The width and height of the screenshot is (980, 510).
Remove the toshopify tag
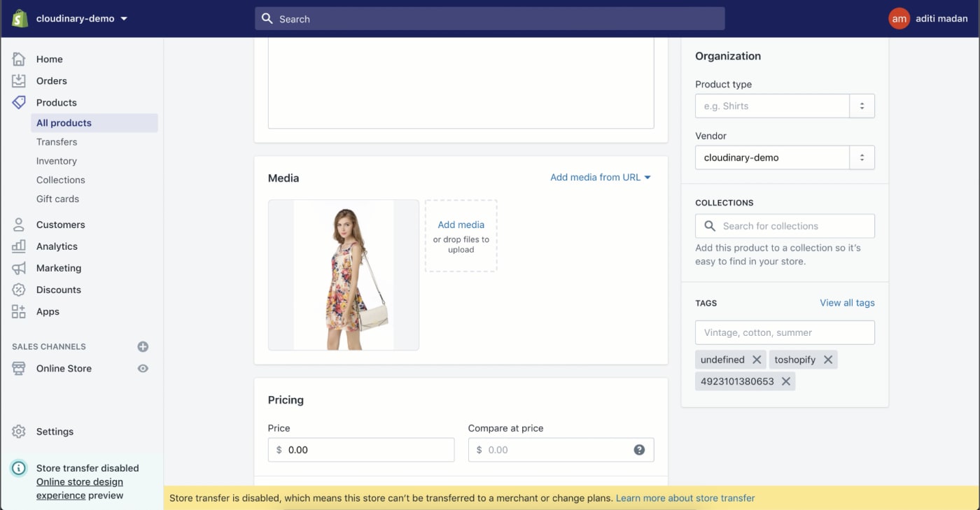[828, 359]
